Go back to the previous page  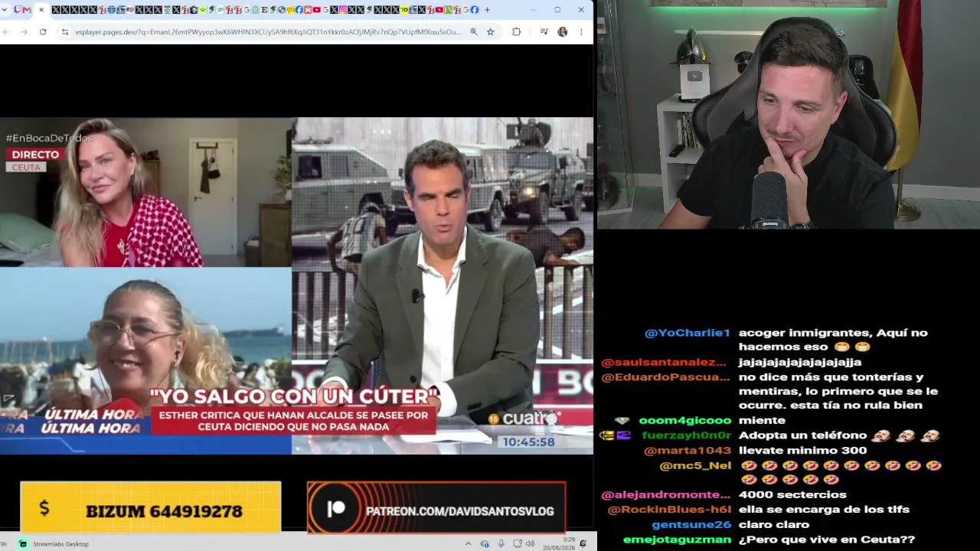click(7, 32)
